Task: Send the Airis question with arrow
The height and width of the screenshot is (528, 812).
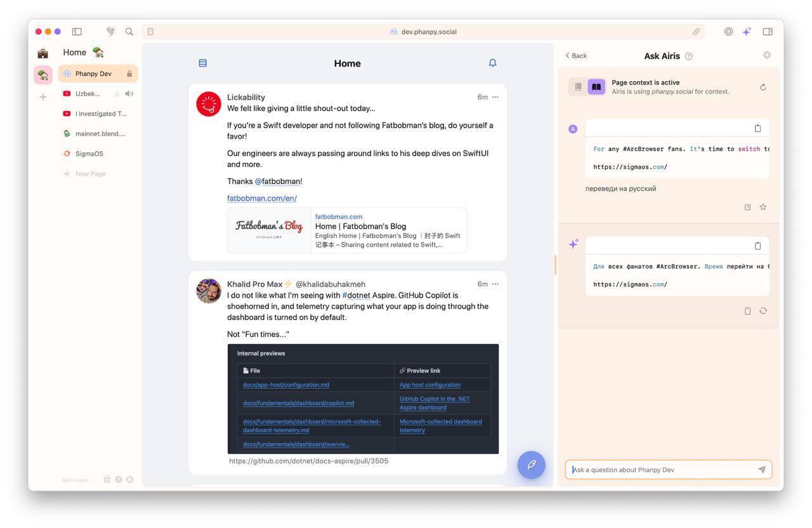Action: (762, 470)
